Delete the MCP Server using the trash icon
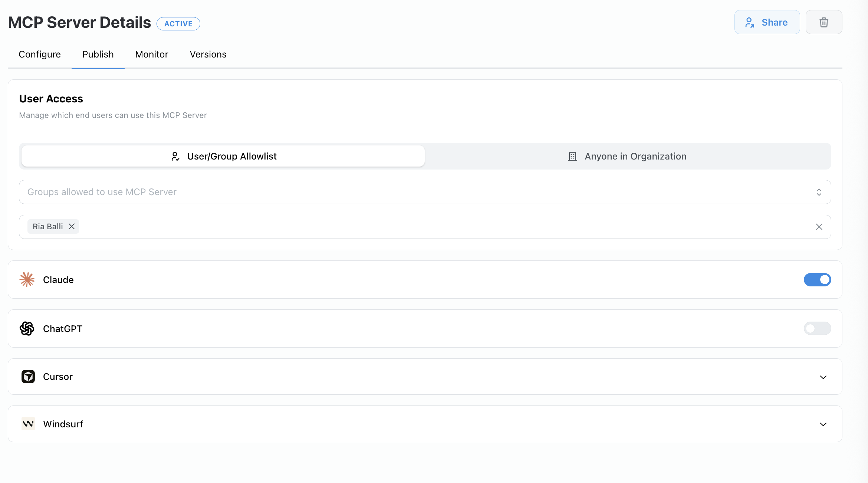Screen dimensions: 868x483 (823, 22)
